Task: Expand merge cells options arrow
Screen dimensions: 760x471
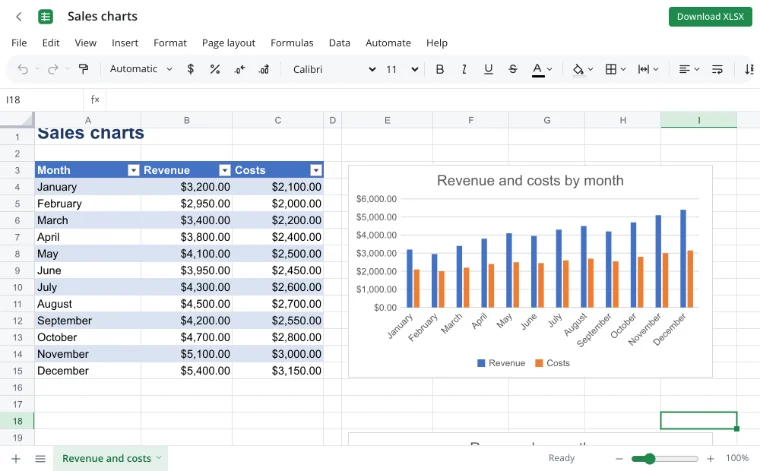Action: click(656, 69)
